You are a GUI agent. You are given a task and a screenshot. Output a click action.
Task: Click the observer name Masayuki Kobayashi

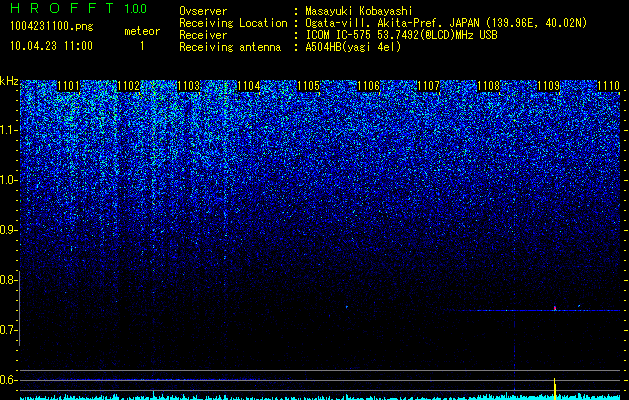pos(359,11)
